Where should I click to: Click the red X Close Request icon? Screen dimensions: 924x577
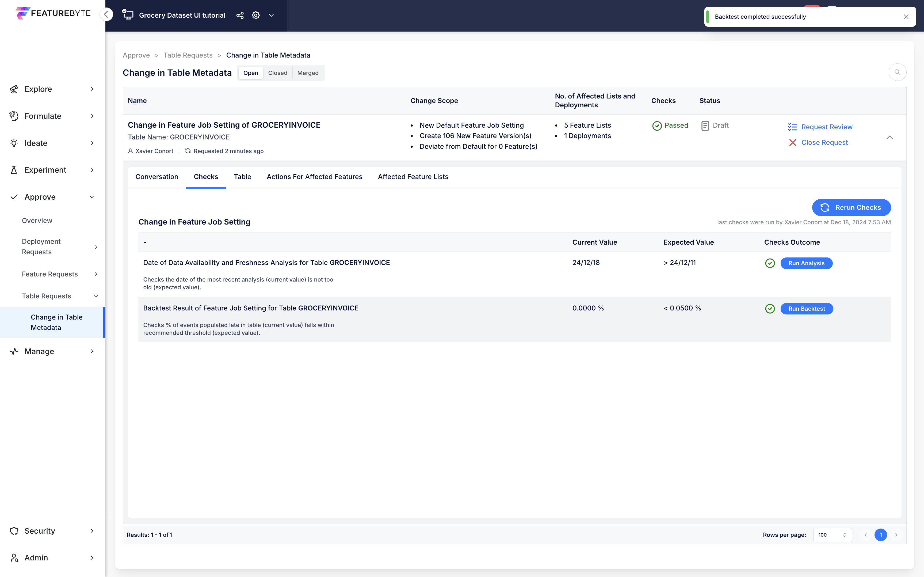[792, 142]
